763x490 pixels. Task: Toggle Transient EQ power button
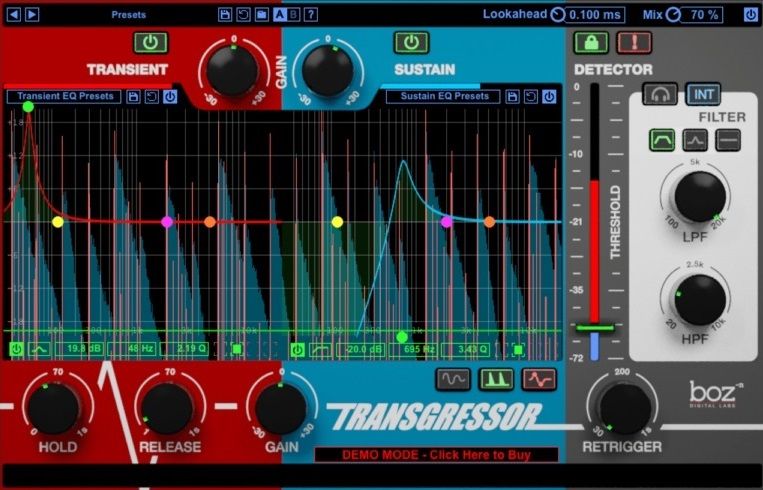click(170, 96)
